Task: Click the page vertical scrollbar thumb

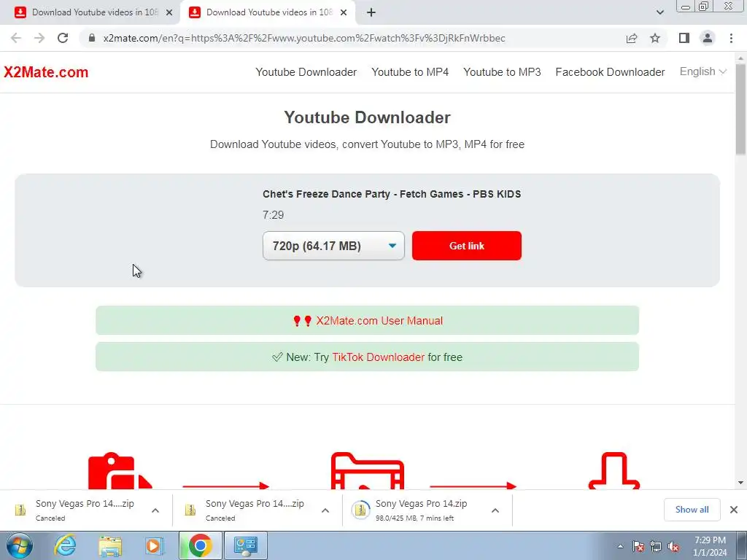Action: (x=741, y=109)
